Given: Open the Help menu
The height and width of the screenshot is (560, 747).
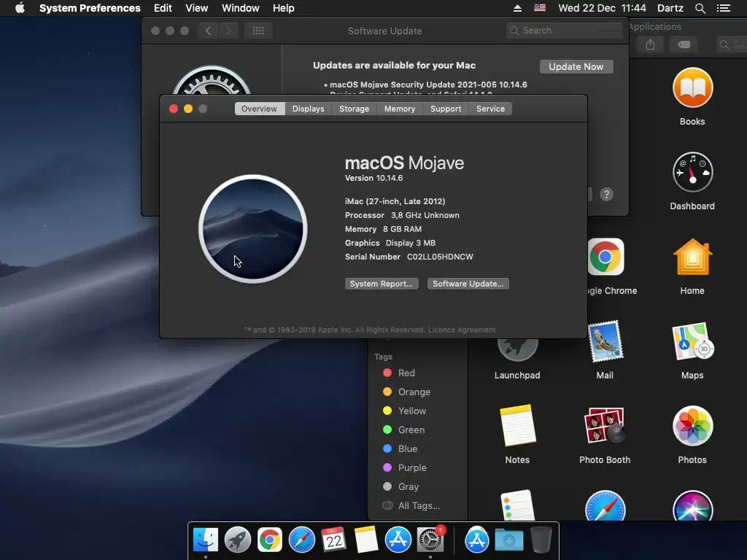Looking at the screenshot, I should click(x=284, y=8).
